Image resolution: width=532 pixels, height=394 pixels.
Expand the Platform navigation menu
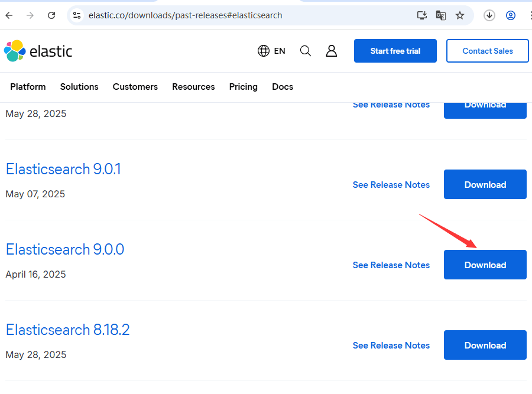(28, 87)
